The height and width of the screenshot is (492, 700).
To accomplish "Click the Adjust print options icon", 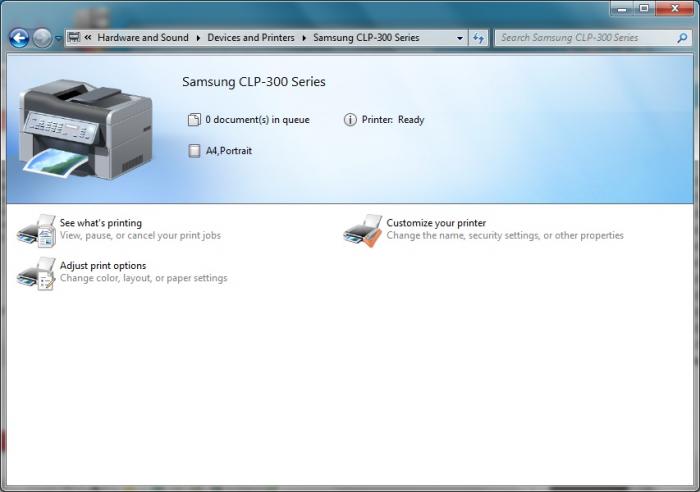I will click(36, 274).
